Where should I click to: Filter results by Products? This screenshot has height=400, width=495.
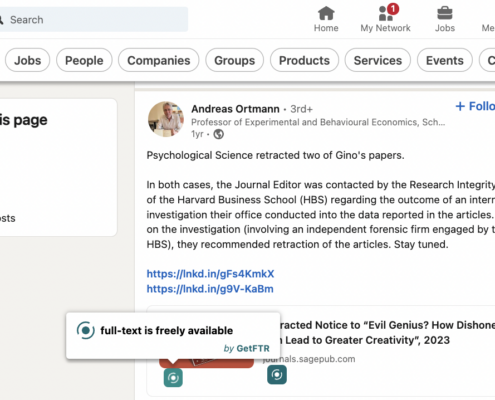point(304,60)
